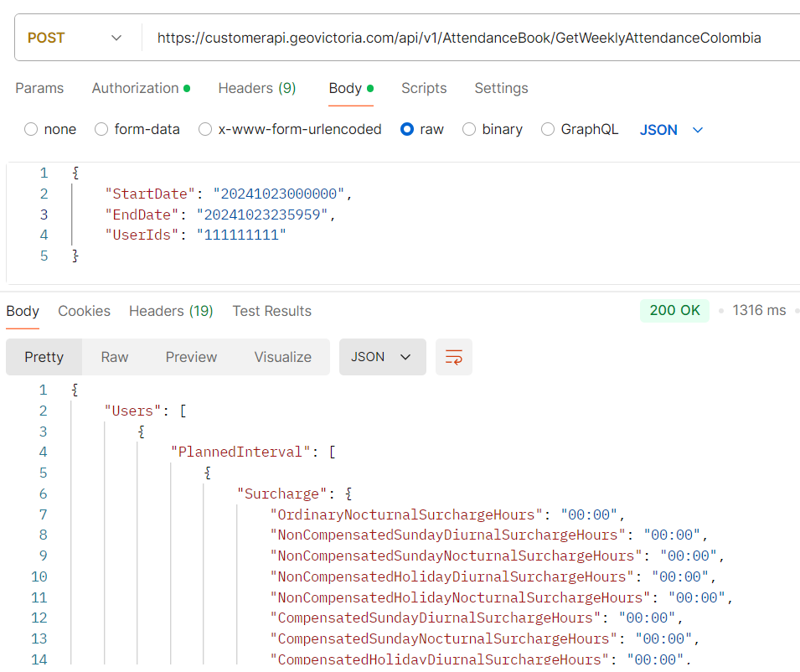
Task: Expand the request body JSON format dropdown
Action: click(672, 130)
